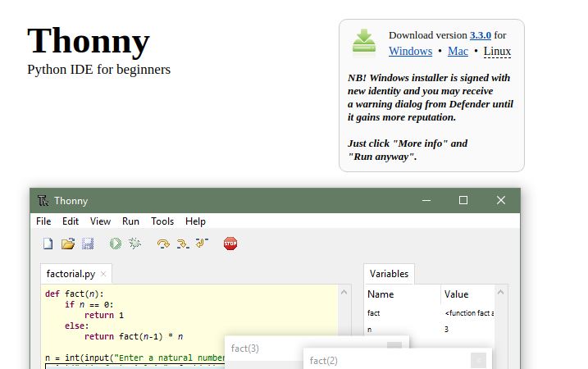
Task: Open the File menu
Action: click(x=43, y=221)
